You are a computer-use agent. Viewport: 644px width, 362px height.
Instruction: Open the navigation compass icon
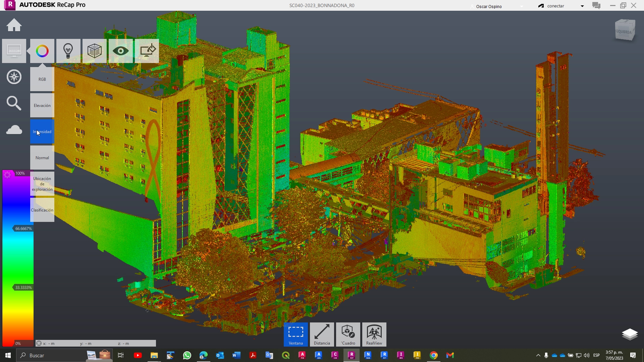(14, 77)
